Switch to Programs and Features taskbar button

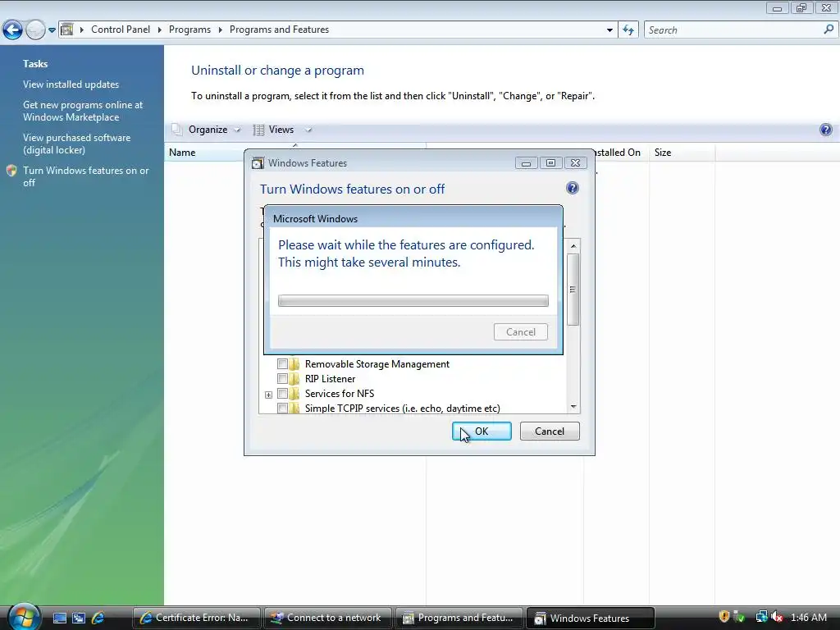tap(459, 618)
